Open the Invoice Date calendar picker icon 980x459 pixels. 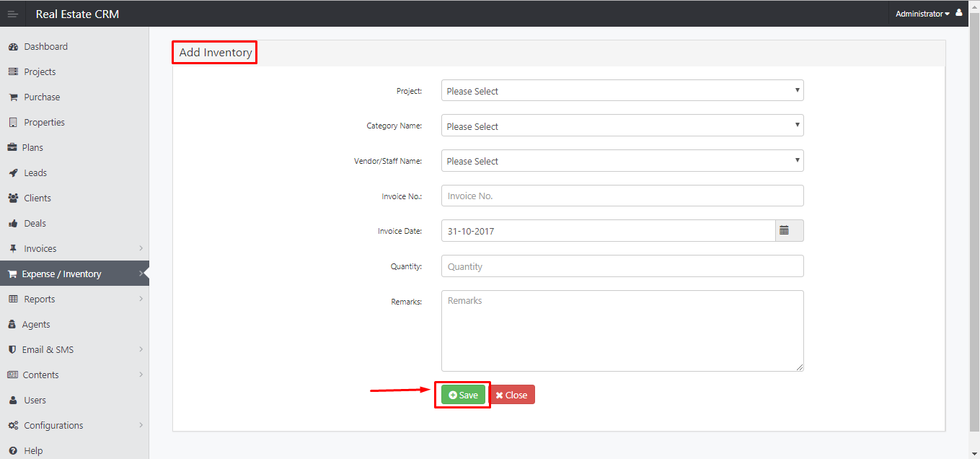[x=784, y=231]
